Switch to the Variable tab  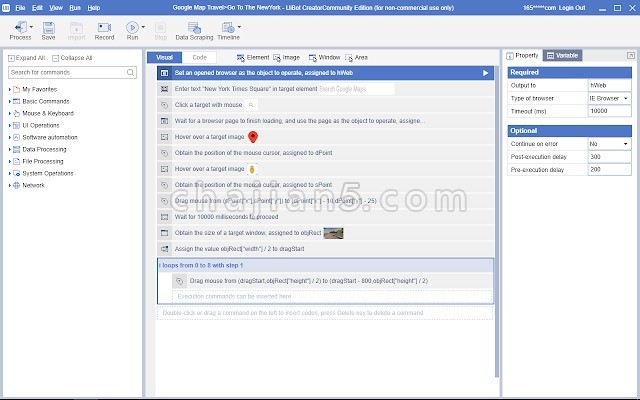[562, 56]
